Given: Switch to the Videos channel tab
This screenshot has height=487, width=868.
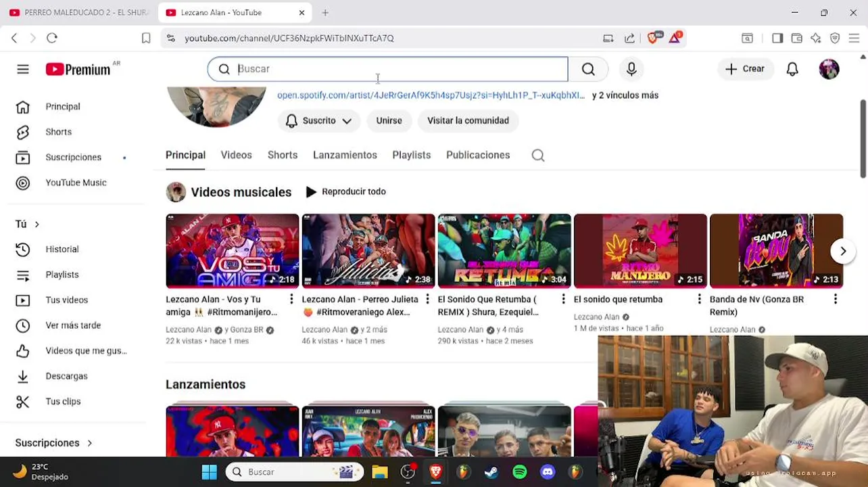Looking at the screenshot, I should (x=236, y=156).
